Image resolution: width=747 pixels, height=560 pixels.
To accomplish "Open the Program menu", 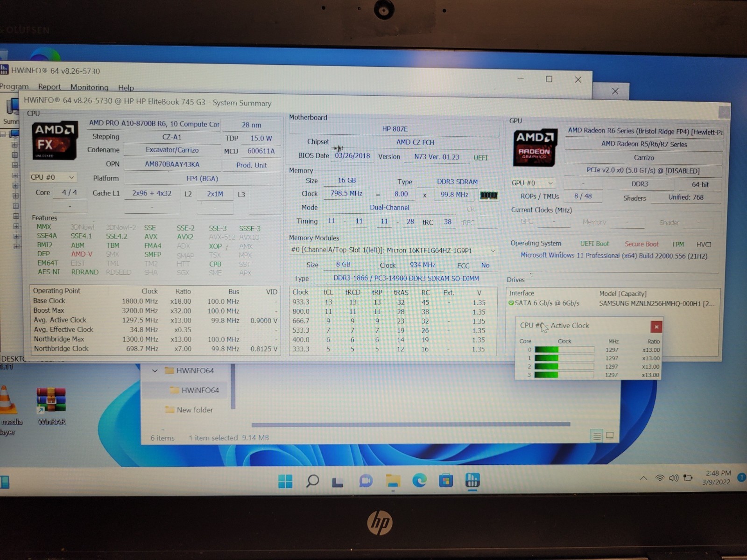I will tap(14, 86).
